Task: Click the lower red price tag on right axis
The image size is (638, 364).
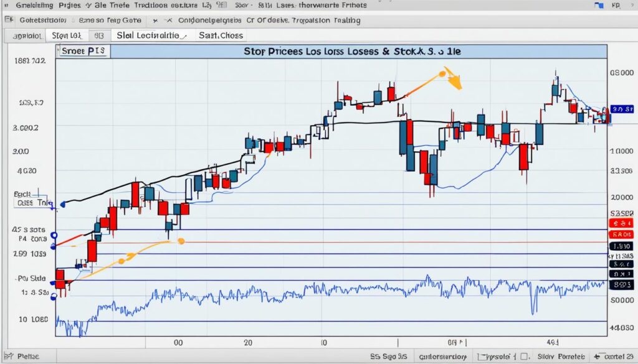Action: click(x=621, y=235)
